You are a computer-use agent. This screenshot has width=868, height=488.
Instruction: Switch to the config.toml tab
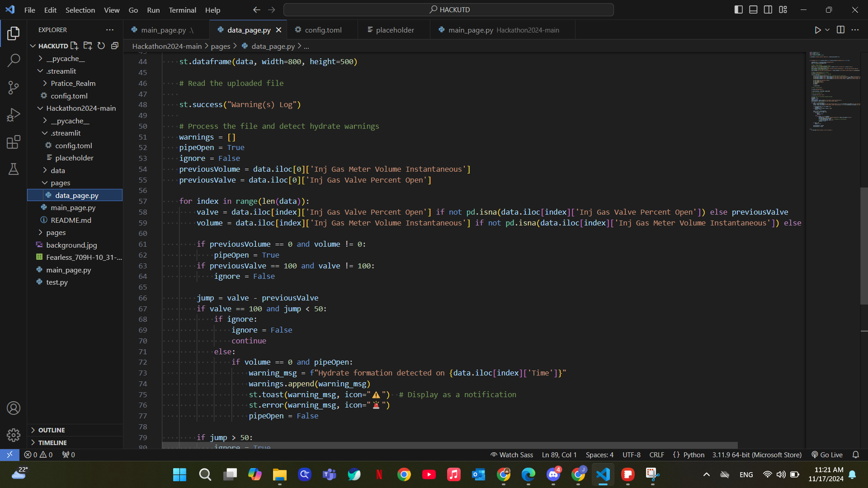323,30
